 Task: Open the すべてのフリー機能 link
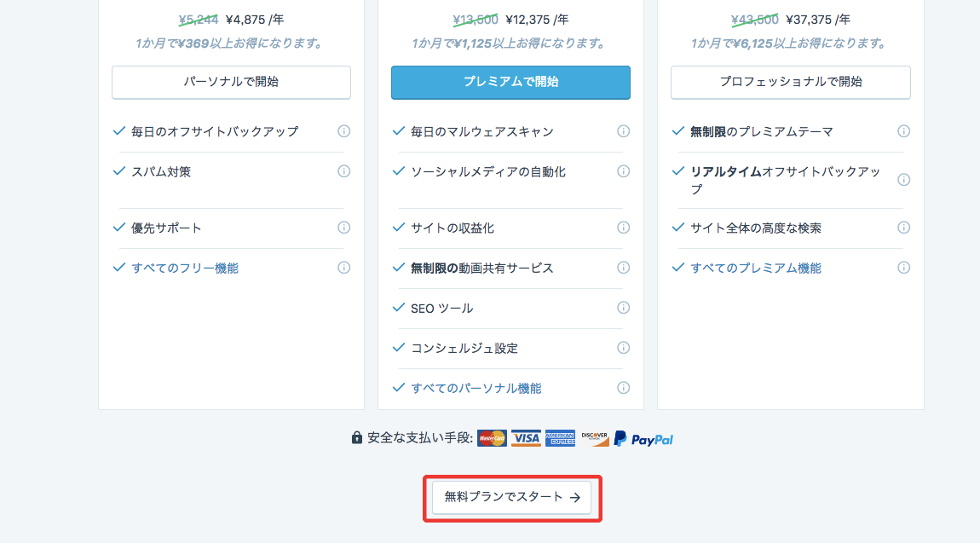click(x=185, y=268)
